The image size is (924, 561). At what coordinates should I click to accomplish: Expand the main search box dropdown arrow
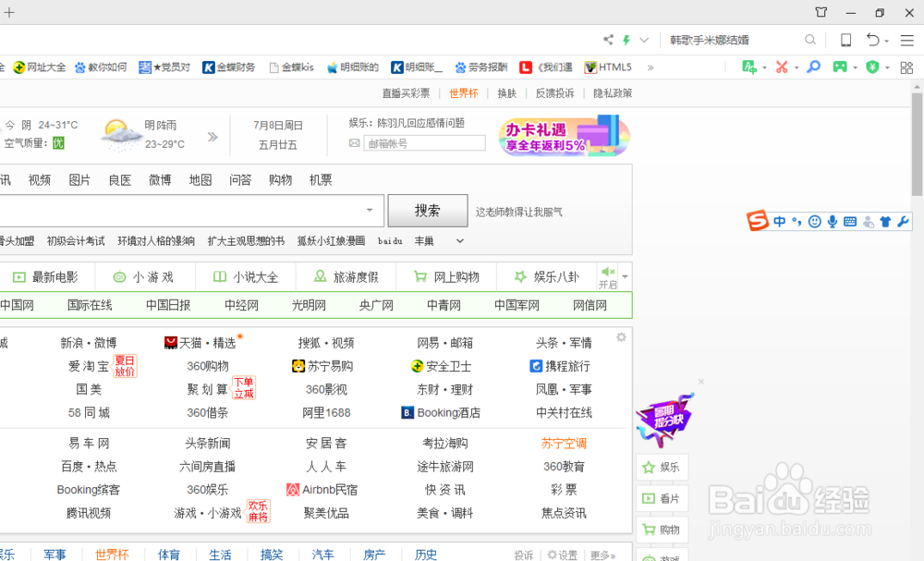[x=370, y=210]
